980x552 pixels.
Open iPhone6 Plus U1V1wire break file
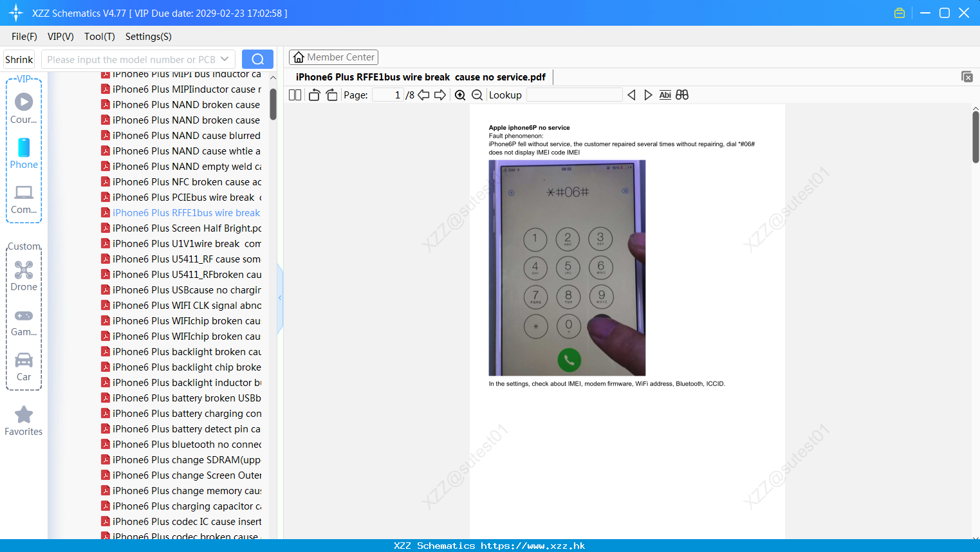(181, 244)
